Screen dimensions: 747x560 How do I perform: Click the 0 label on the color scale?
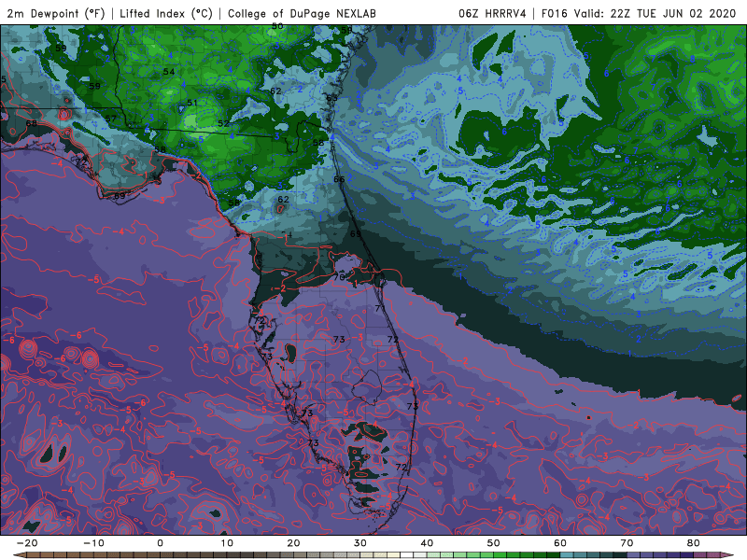pyautogui.click(x=160, y=543)
